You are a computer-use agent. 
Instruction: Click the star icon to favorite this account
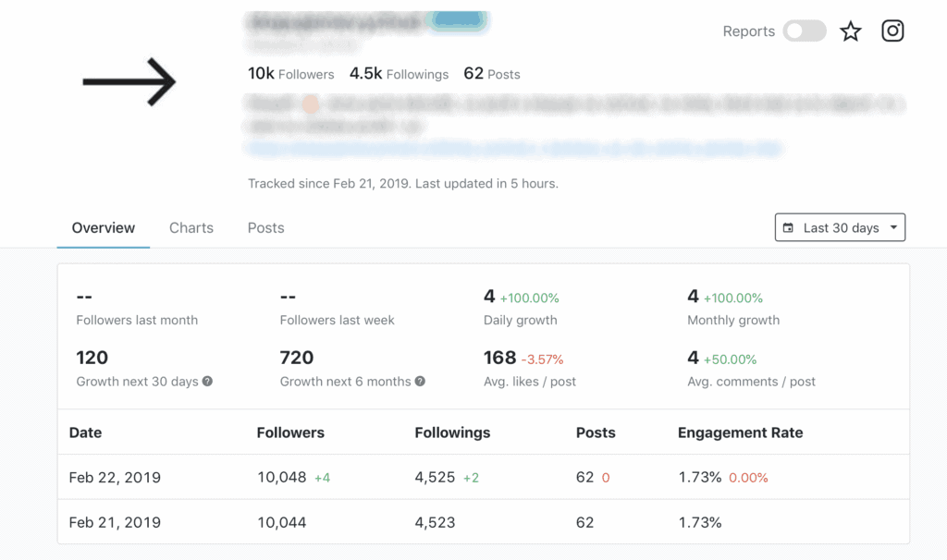pyautogui.click(x=850, y=30)
